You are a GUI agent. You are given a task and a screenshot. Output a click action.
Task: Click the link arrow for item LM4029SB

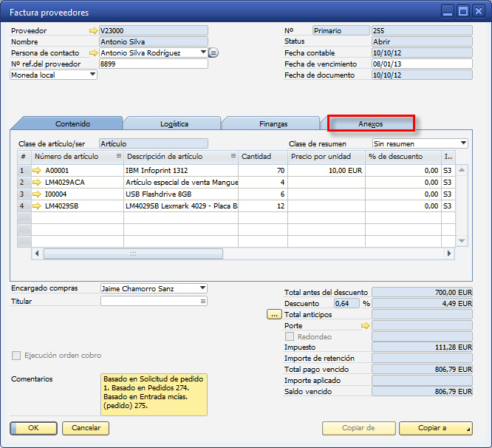pyautogui.click(x=38, y=206)
